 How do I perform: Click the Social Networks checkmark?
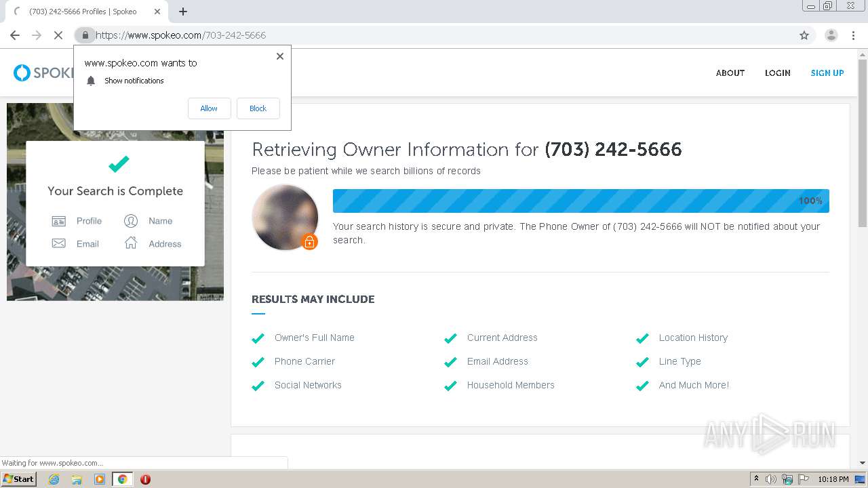point(258,386)
